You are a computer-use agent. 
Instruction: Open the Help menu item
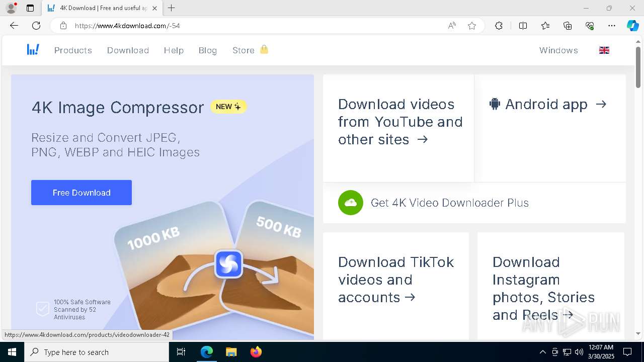pyautogui.click(x=174, y=50)
